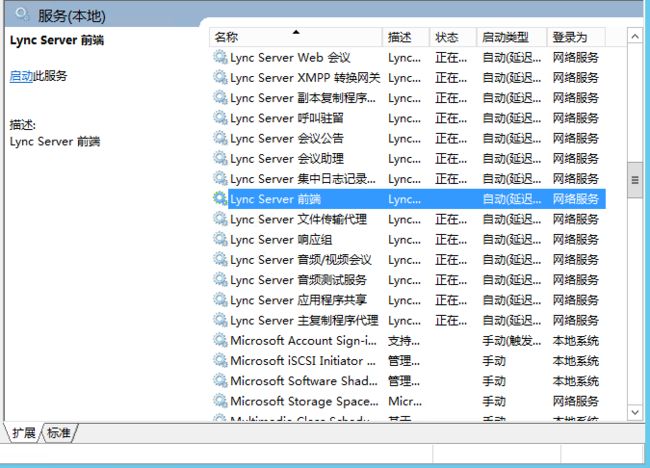Select Lync Server Web 会议 service name
650x468 pixels.
291,58
